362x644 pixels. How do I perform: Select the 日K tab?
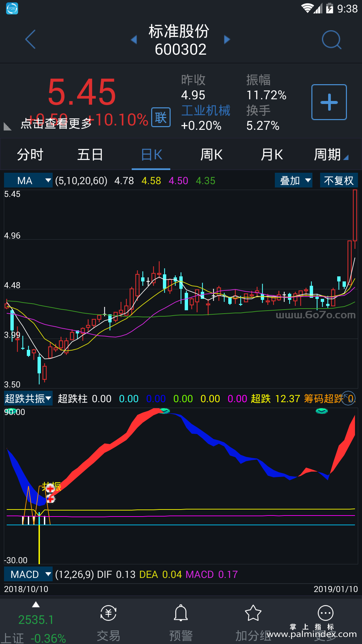point(151,155)
